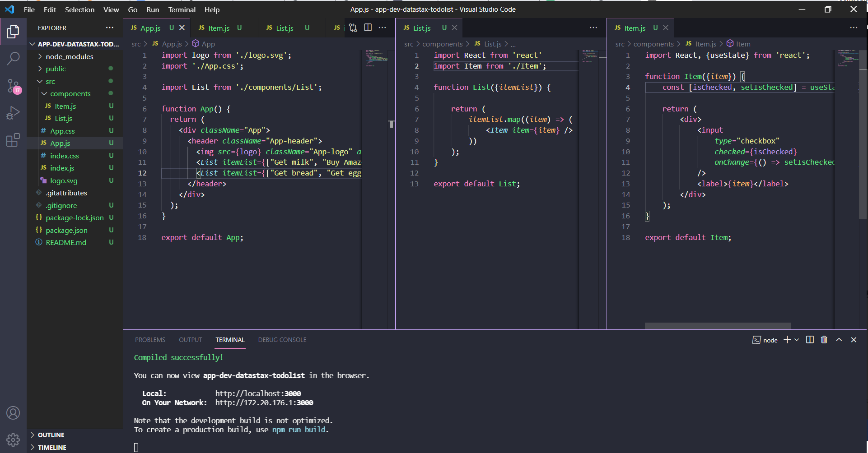Open the Go menu
Image resolution: width=868 pixels, height=453 pixels.
(x=133, y=9)
